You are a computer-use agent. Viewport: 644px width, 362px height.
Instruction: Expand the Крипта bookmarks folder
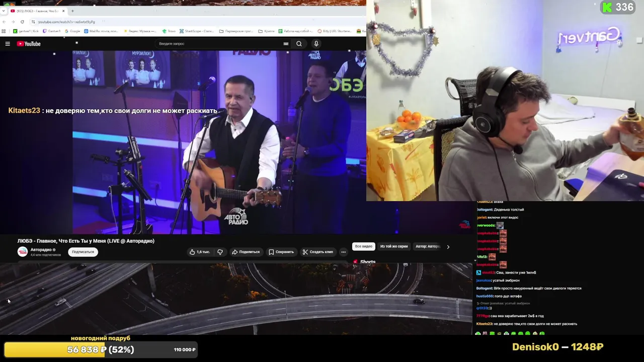267,31
